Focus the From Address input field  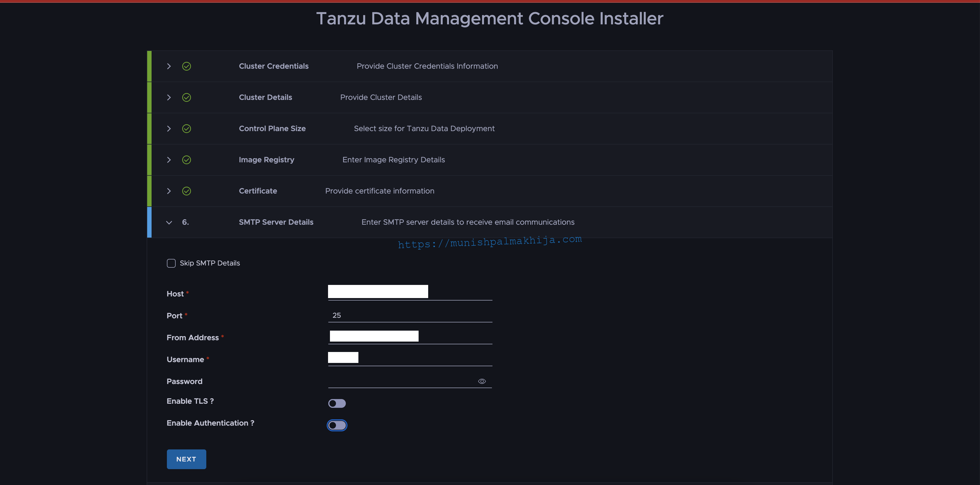(410, 337)
